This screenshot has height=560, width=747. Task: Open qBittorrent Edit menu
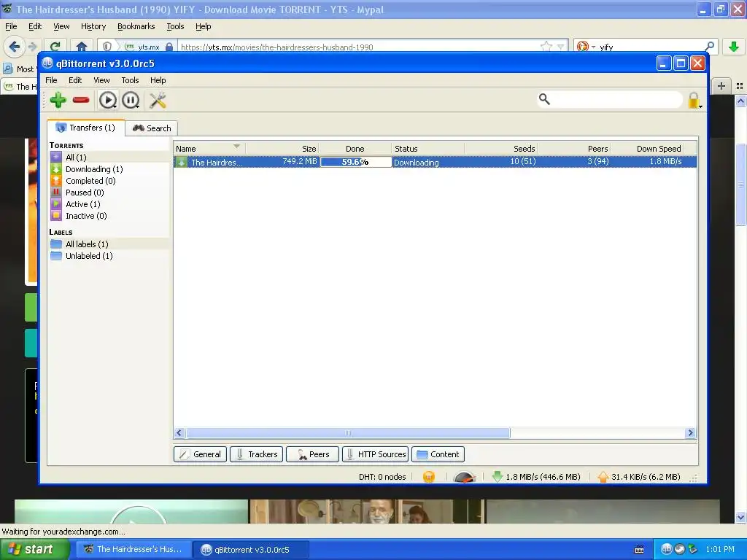coord(75,80)
